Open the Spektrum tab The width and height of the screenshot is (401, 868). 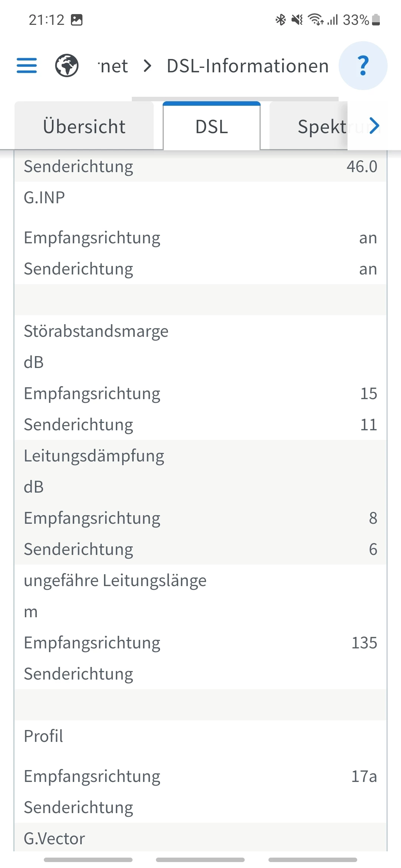point(322,126)
